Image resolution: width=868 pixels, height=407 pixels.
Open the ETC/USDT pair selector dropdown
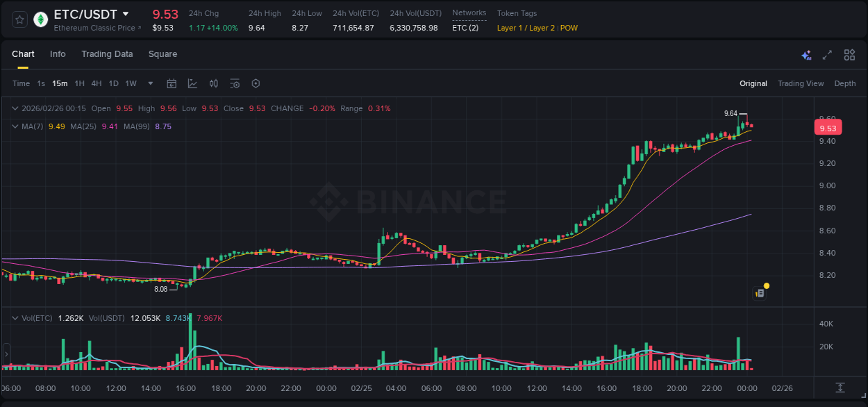tap(83, 14)
